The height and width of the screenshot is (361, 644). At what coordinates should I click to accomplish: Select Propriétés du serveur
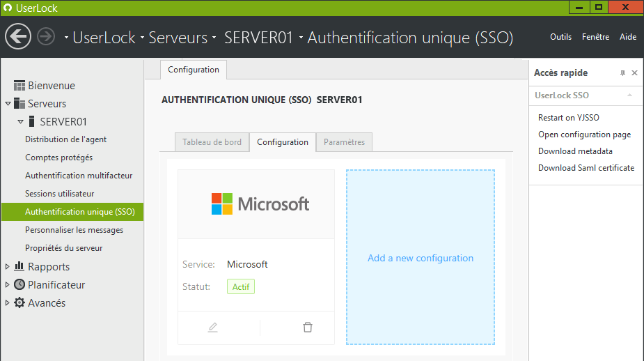[x=63, y=248]
